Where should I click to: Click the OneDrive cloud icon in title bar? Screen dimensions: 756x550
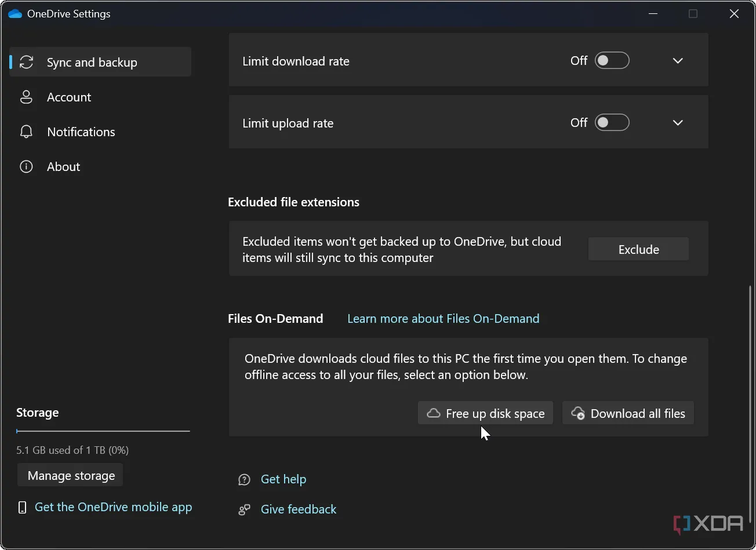point(15,14)
